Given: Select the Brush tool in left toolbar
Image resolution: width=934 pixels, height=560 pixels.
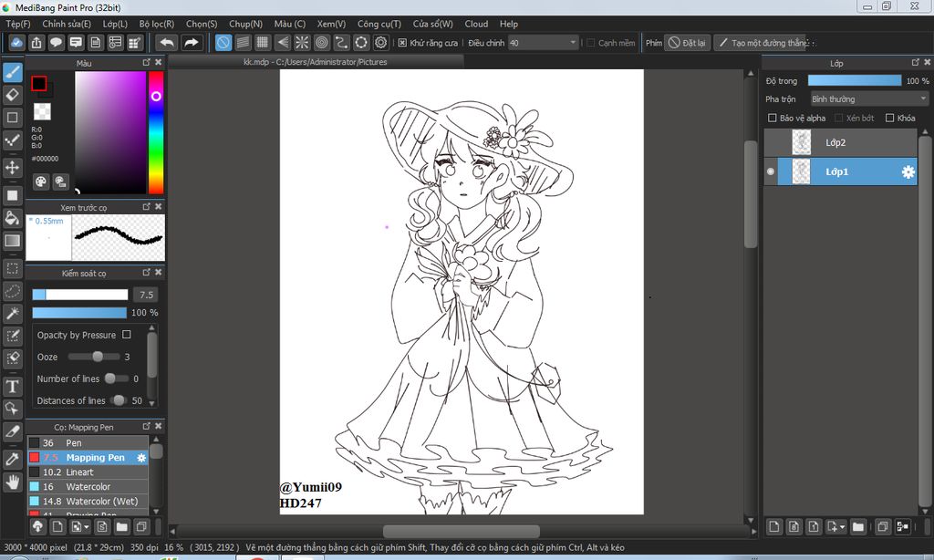Looking at the screenshot, I should coord(13,73).
